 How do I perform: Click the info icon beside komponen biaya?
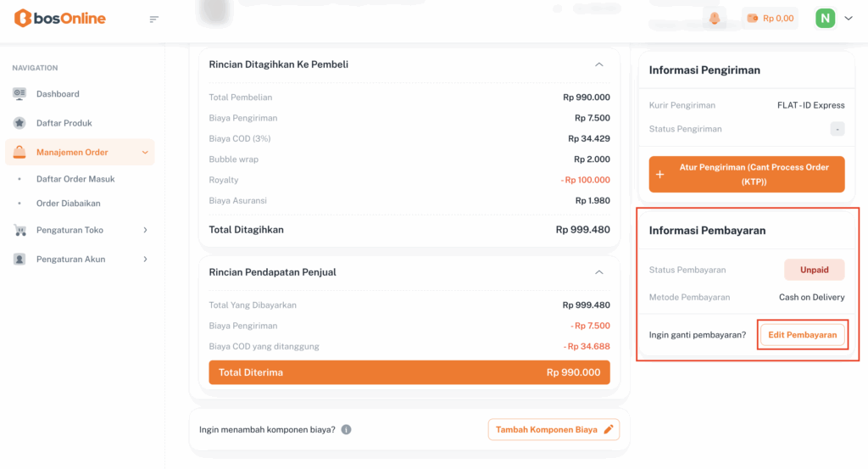(x=346, y=430)
